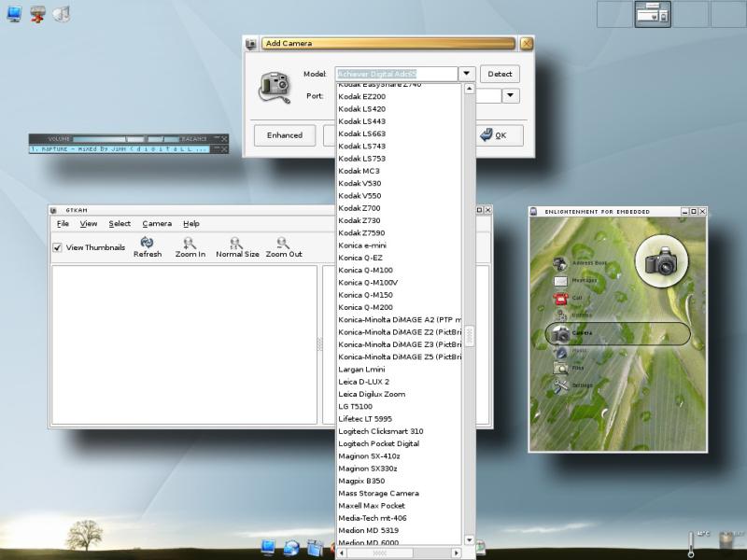Toggle the View Thumbnails checkbox
This screenshot has height=560, width=747.
57,247
